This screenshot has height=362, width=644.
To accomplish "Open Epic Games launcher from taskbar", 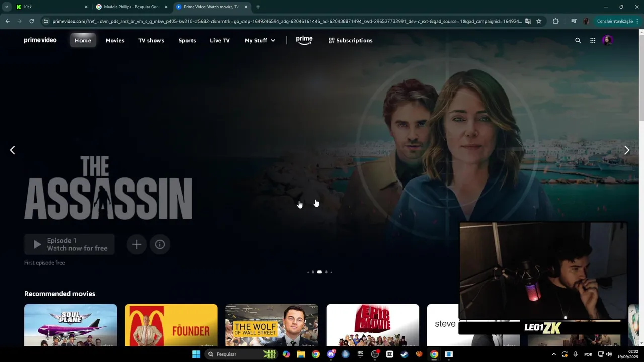I will pos(360,354).
